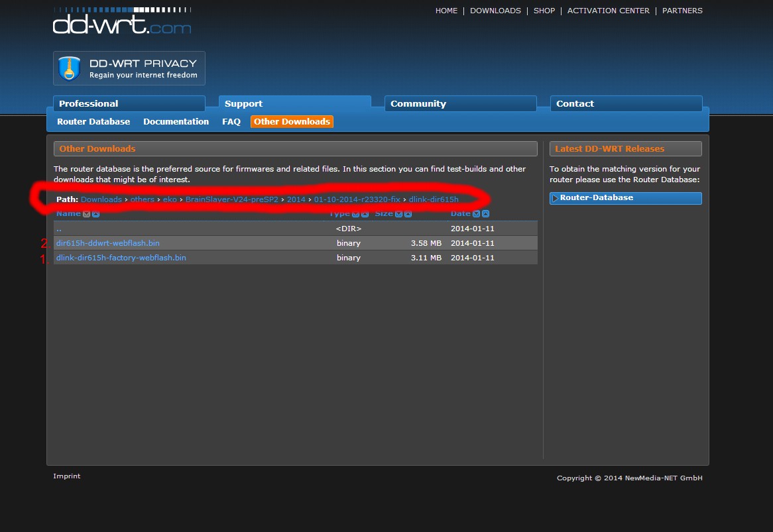Viewport: 773px width, 532px height.
Task: Download dlink-dir615h-factory-webflash.bin
Action: pos(121,258)
